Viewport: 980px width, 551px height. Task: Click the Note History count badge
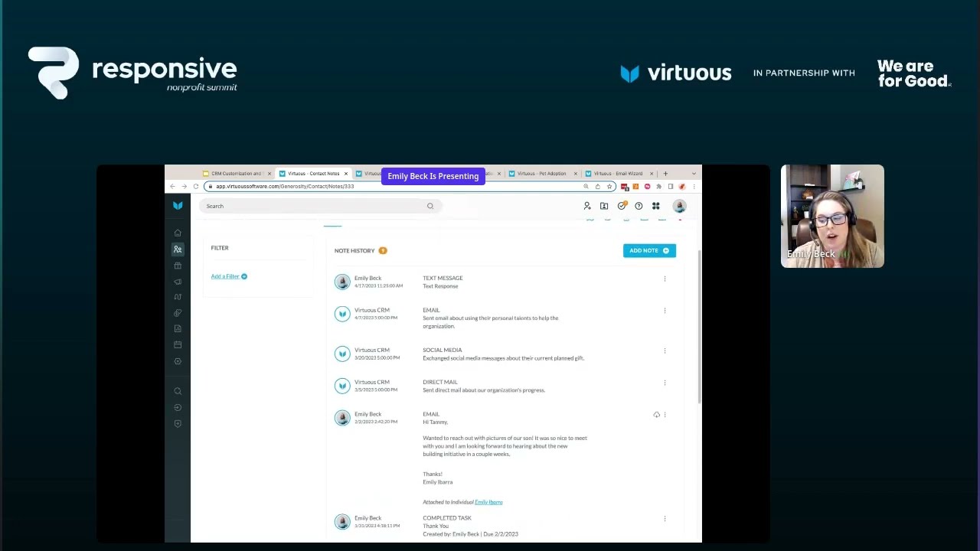click(x=383, y=251)
